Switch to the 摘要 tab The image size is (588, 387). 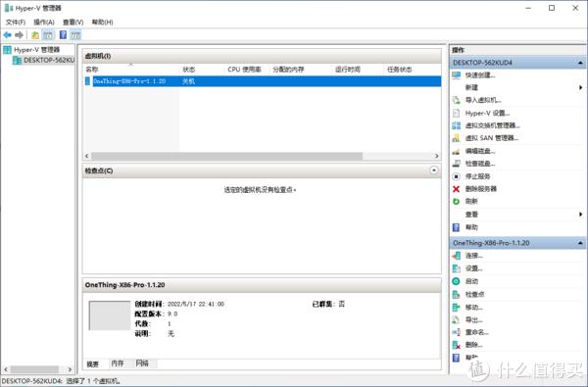click(93, 363)
